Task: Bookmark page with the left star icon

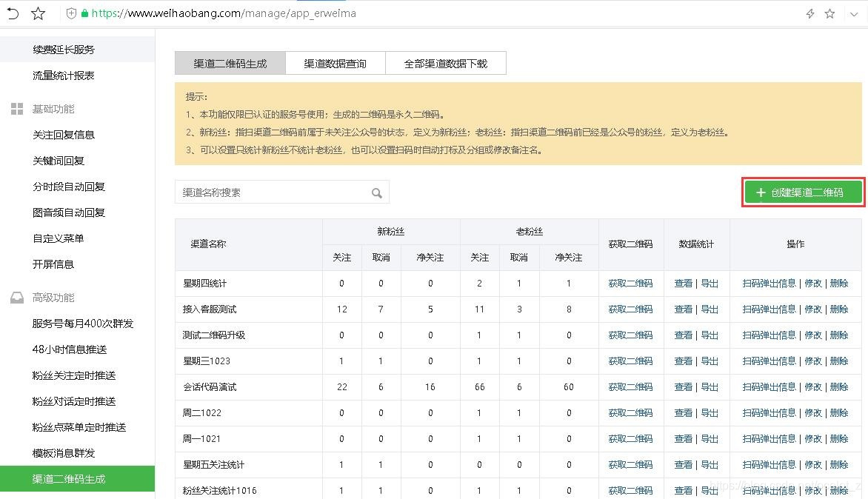Action: tap(39, 13)
